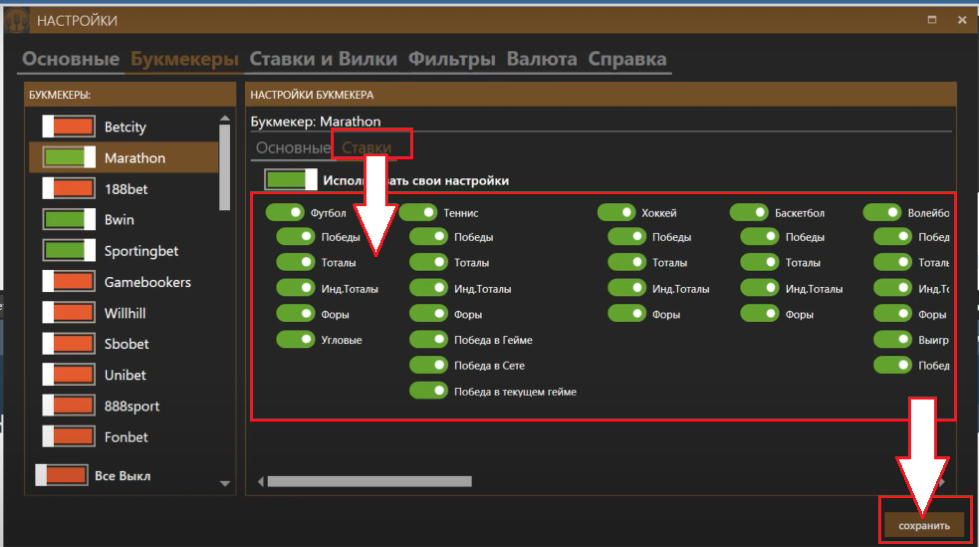Click the bookmaker list vertical scrollbar thumb

225,167
